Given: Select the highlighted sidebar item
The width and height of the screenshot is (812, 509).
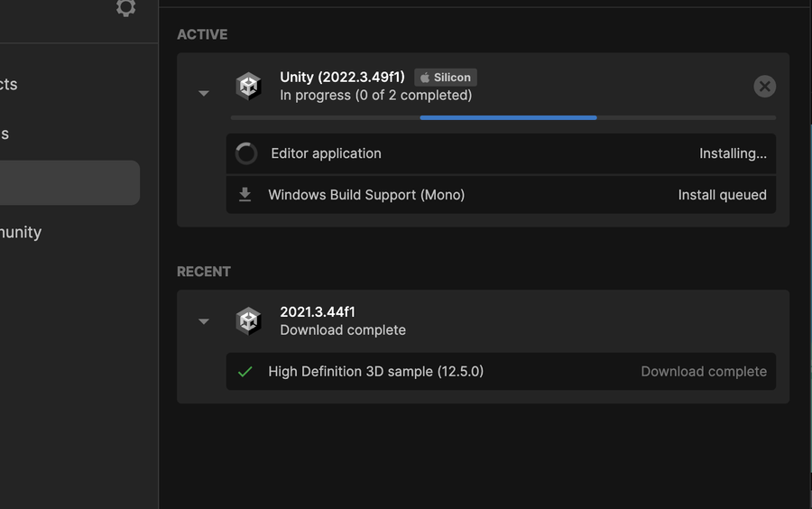Looking at the screenshot, I should point(69,183).
